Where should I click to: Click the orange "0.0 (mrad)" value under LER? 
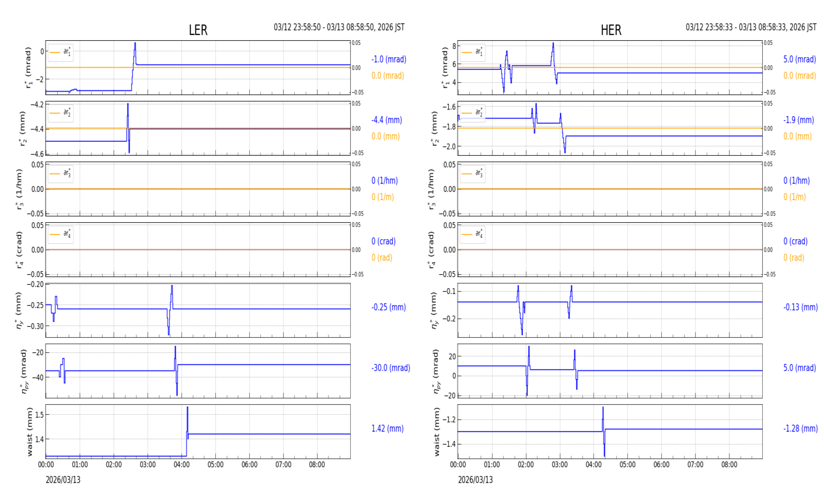387,76
